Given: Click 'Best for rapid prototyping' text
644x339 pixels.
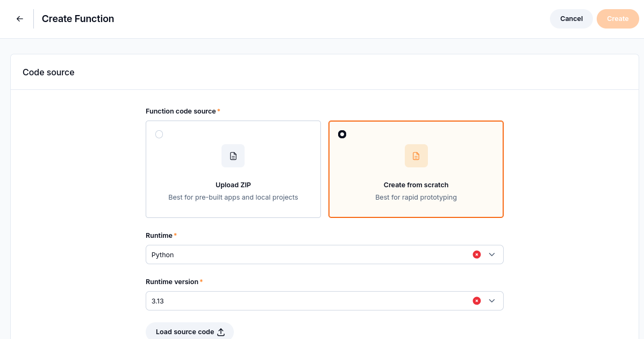Looking at the screenshot, I should (416, 197).
